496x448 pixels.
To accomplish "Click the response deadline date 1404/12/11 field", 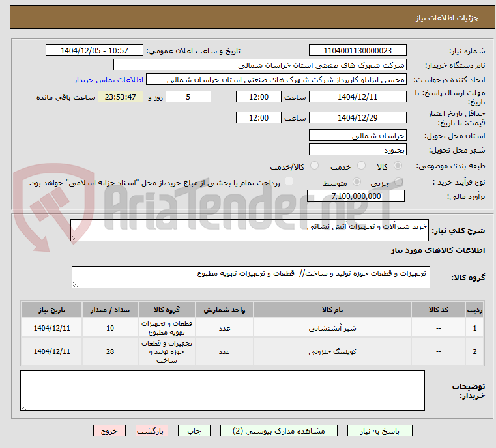I will pos(357,97).
